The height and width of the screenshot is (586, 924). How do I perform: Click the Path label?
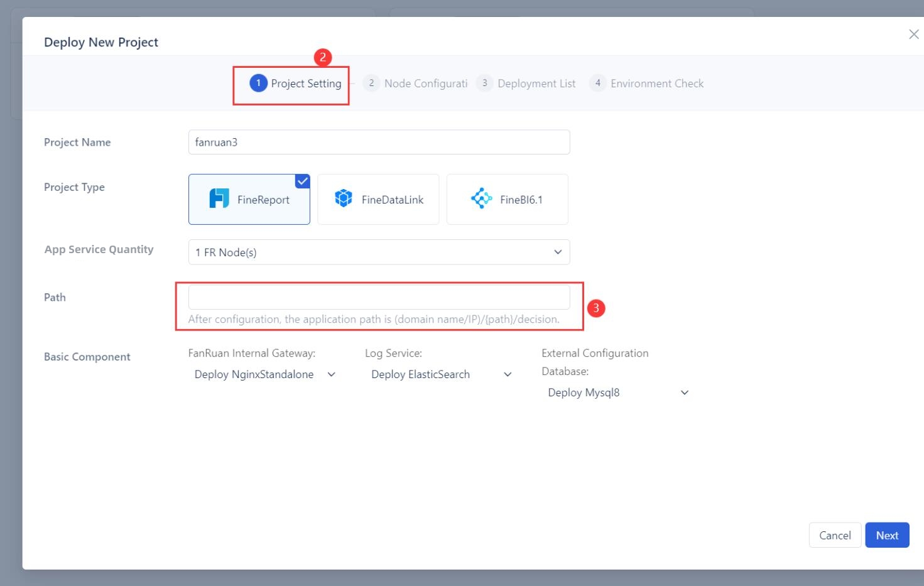tap(55, 297)
